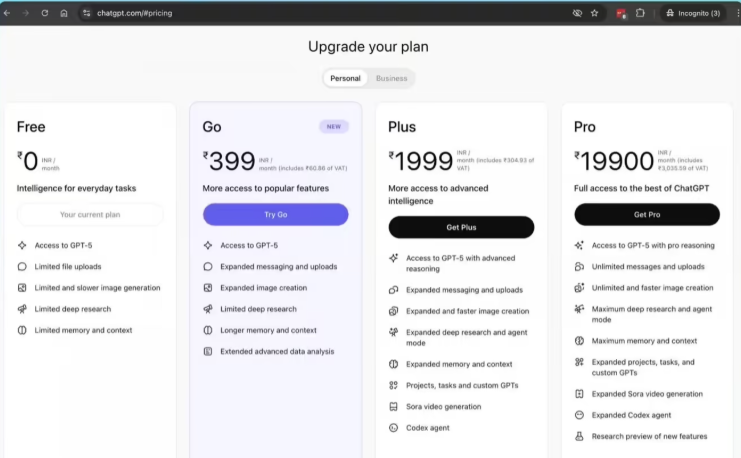The height and width of the screenshot is (458, 741).
Task: Bookmark this page with the star icon
Action: 594,13
